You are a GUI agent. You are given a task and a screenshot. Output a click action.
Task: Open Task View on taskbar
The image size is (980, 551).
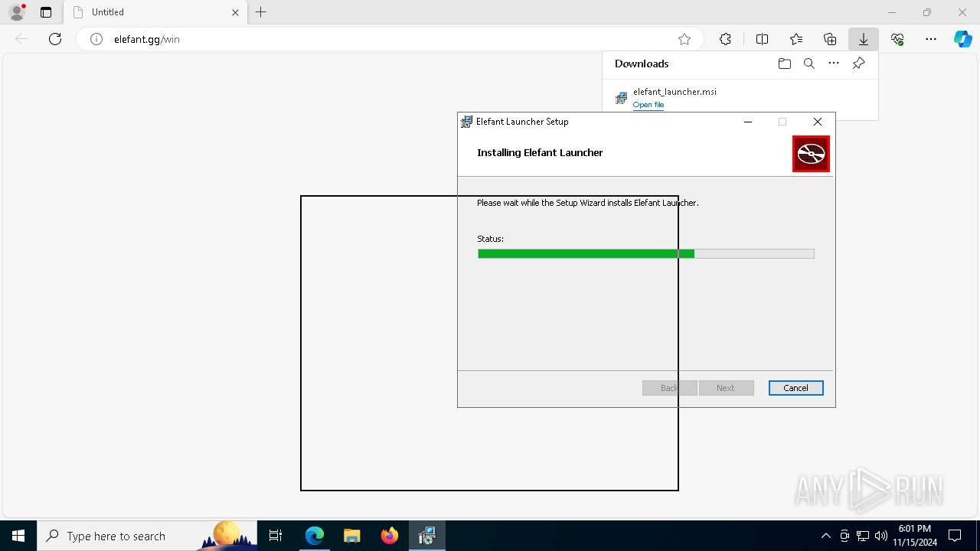pyautogui.click(x=276, y=536)
